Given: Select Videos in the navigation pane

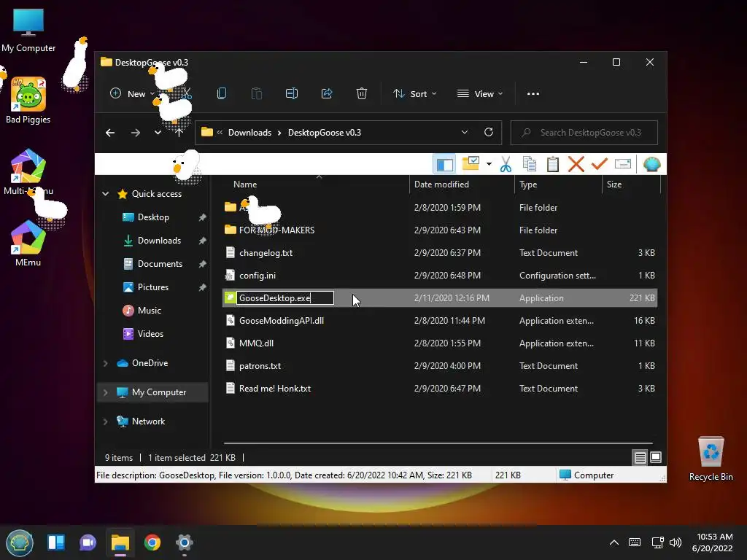Looking at the screenshot, I should pyautogui.click(x=150, y=334).
